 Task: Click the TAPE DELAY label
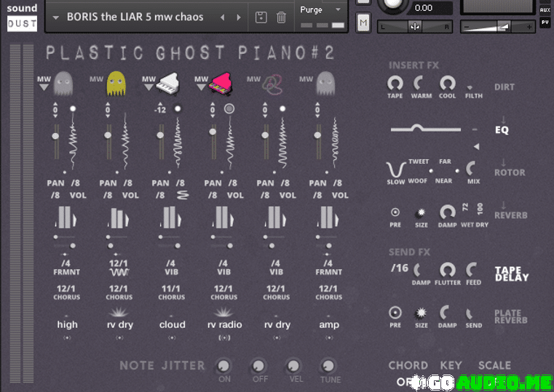pyautogui.click(x=512, y=273)
